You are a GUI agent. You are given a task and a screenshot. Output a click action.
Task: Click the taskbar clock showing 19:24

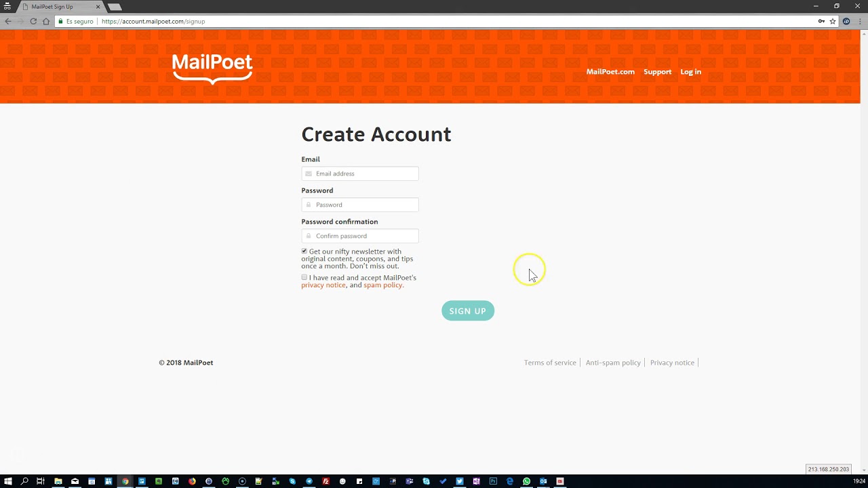tap(859, 481)
